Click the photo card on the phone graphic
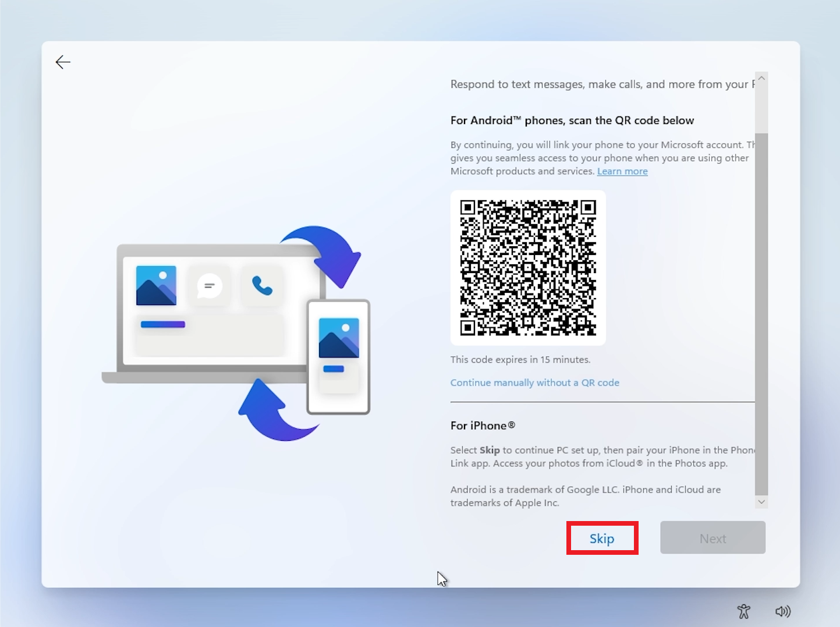Viewport: 840px width, 627px height. tap(338, 336)
